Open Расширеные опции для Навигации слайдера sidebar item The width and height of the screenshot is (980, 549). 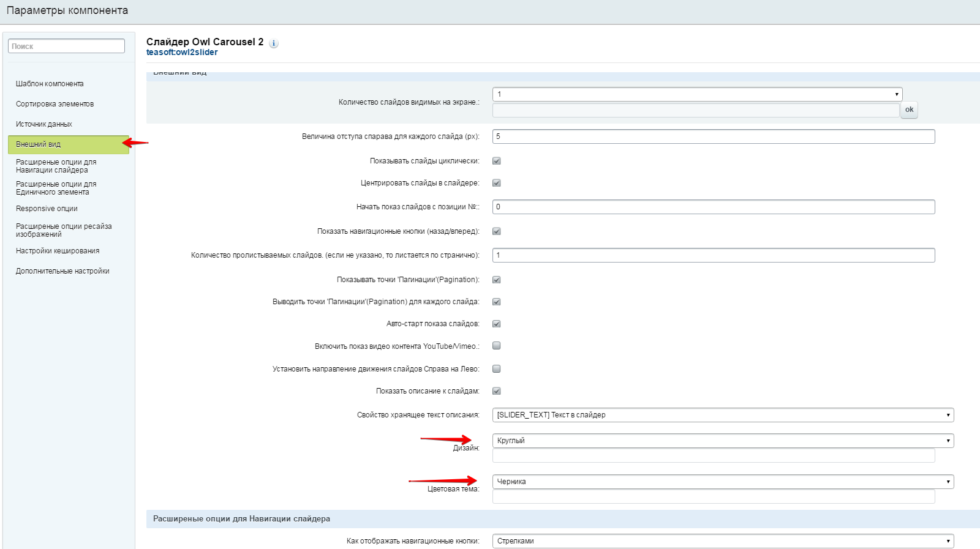click(56, 166)
